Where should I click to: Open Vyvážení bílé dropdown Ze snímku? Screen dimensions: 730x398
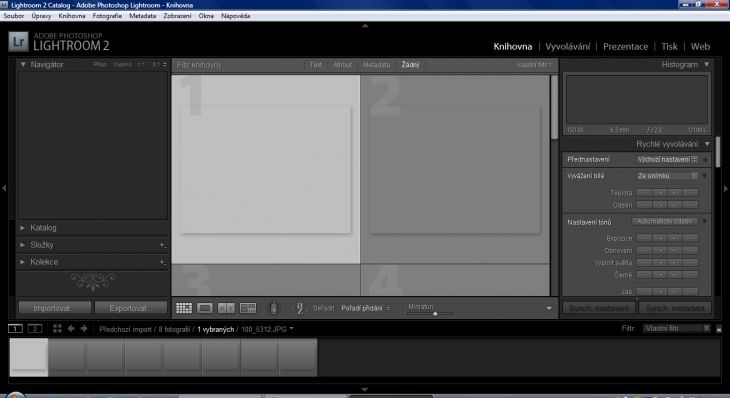pos(667,176)
